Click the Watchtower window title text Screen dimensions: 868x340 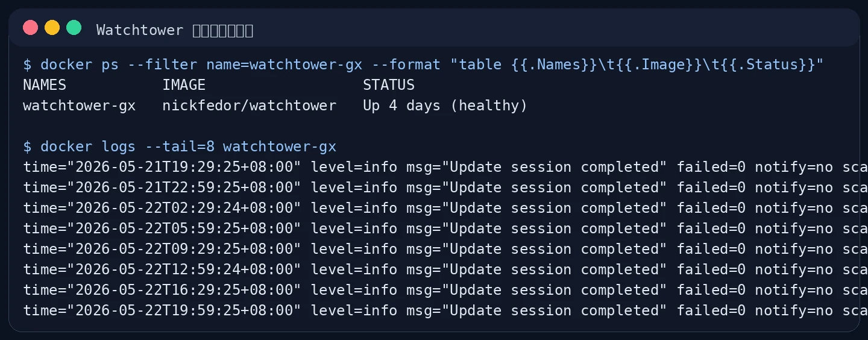click(x=175, y=30)
